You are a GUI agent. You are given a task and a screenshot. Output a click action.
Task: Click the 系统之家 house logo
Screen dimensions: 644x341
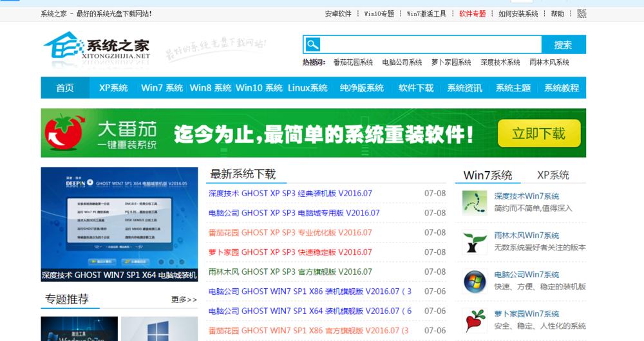(x=97, y=50)
